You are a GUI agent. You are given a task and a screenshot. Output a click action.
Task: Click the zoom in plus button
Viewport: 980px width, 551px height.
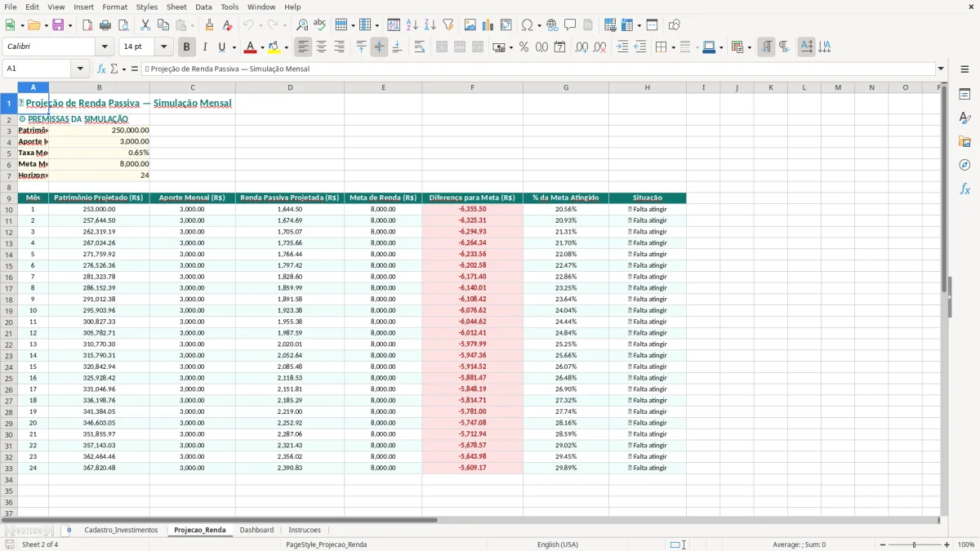947,544
